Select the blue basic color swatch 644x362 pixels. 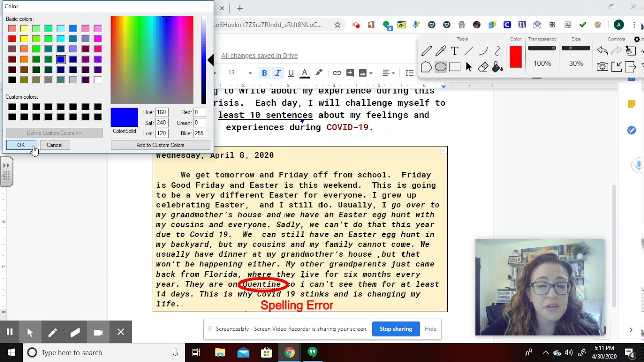61,59
